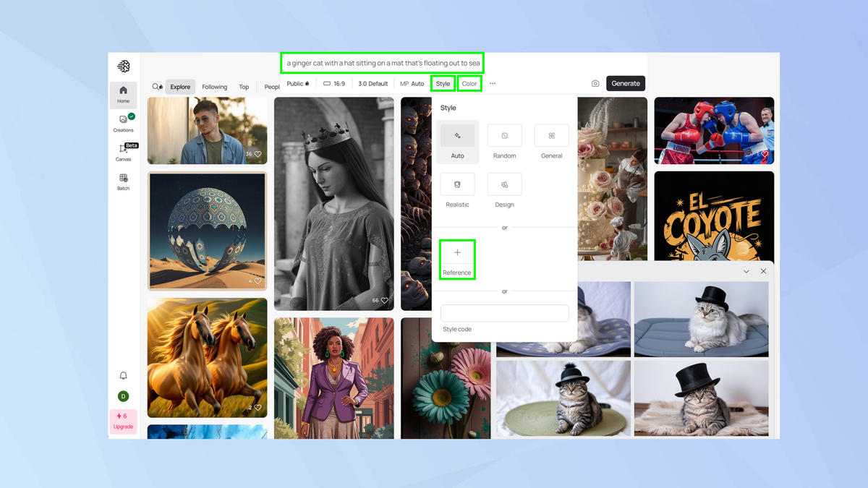
Task: Collapse the cat results panel with the chevron
Action: [746, 271]
